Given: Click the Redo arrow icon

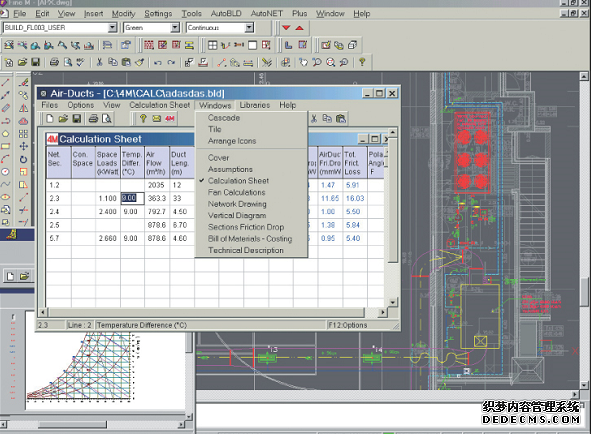Looking at the screenshot, I should click(171, 62).
